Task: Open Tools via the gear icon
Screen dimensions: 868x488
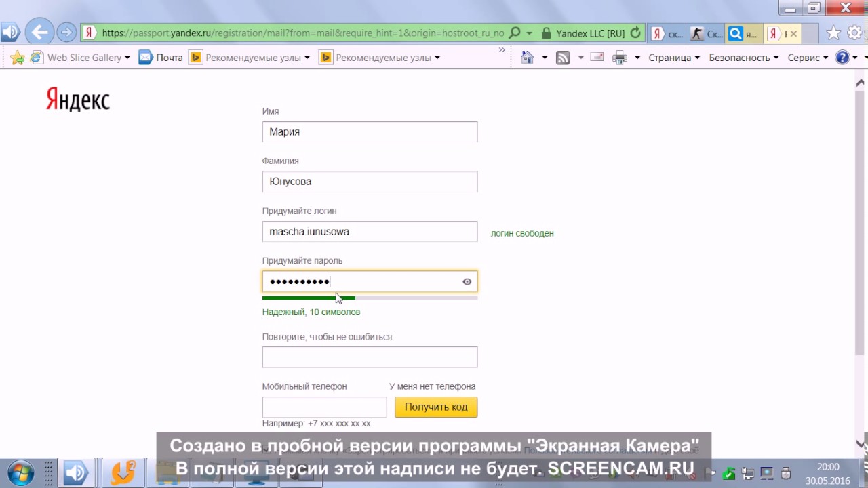Action: click(x=854, y=33)
